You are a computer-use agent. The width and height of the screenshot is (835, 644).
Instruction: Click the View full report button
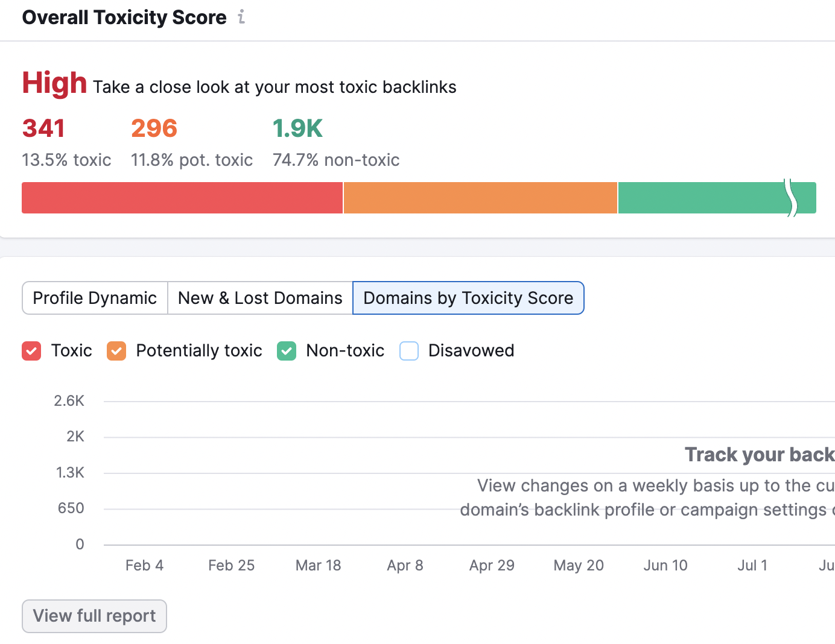pyautogui.click(x=94, y=616)
